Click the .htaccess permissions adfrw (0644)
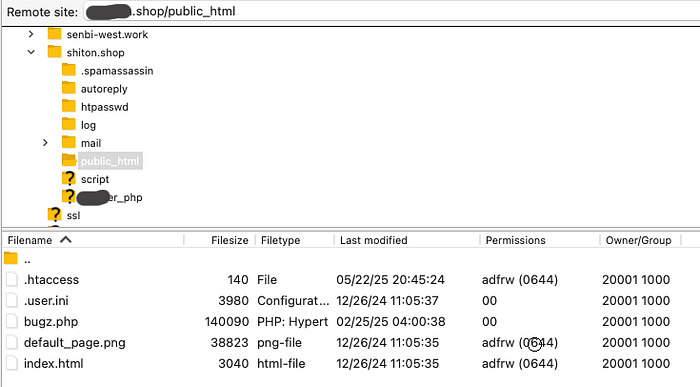The height and width of the screenshot is (387, 700). [520, 280]
